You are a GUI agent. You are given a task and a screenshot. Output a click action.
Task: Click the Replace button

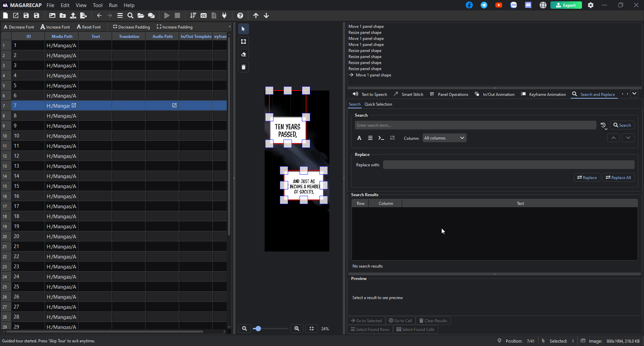587,178
